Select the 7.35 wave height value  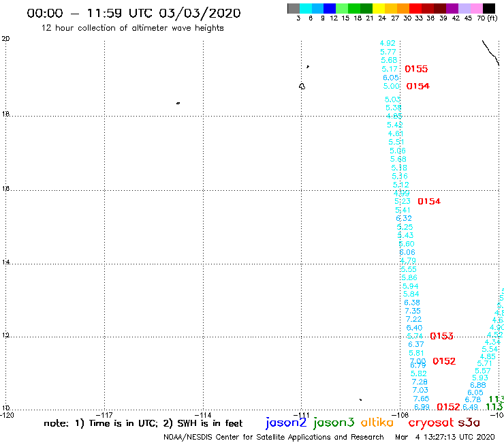point(413,311)
